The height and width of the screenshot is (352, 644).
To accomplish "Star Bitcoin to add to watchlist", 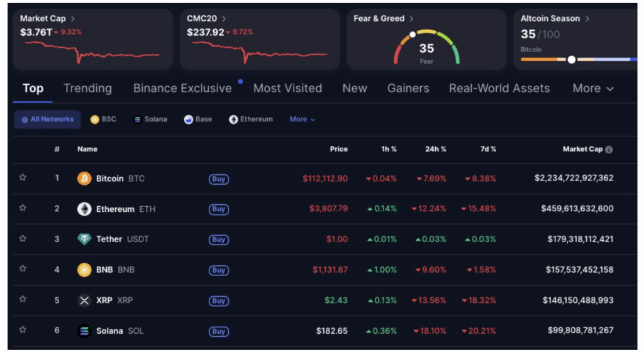I will pyautogui.click(x=23, y=178).
